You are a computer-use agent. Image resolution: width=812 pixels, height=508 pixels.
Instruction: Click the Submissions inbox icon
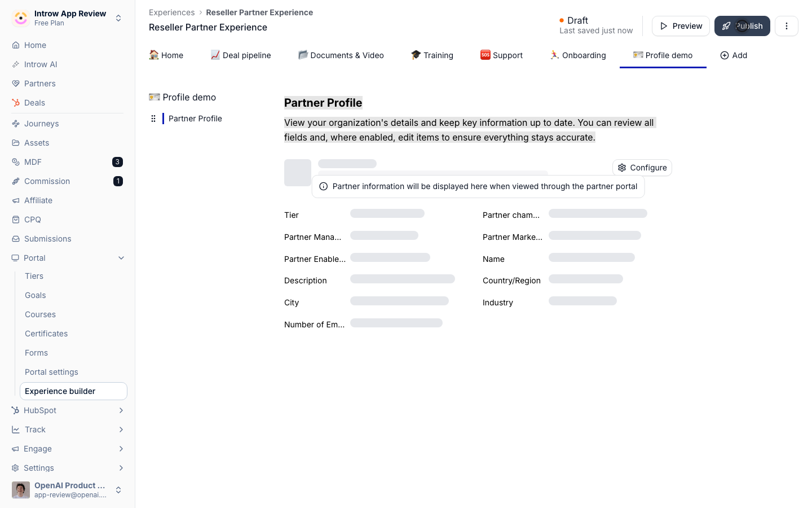(16, 239)
